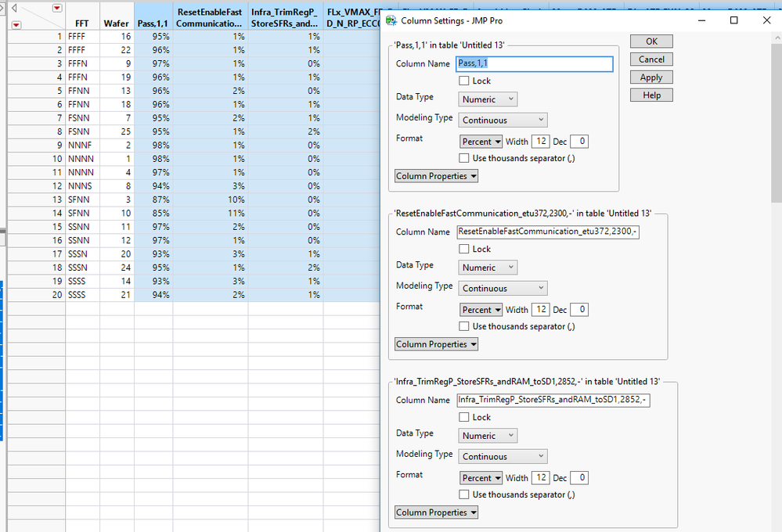Screen dimensions: 782x532
Task: Lock the ResetEnableFastCommunication column
Action: pyautogui.click(x=464, y=249)
